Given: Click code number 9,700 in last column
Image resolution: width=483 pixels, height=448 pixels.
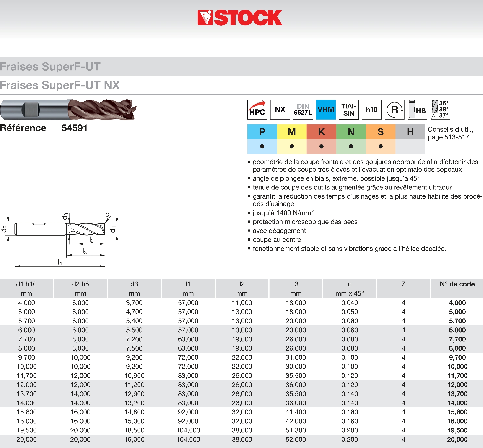Looking at the screenshot, I should (457, 357).
